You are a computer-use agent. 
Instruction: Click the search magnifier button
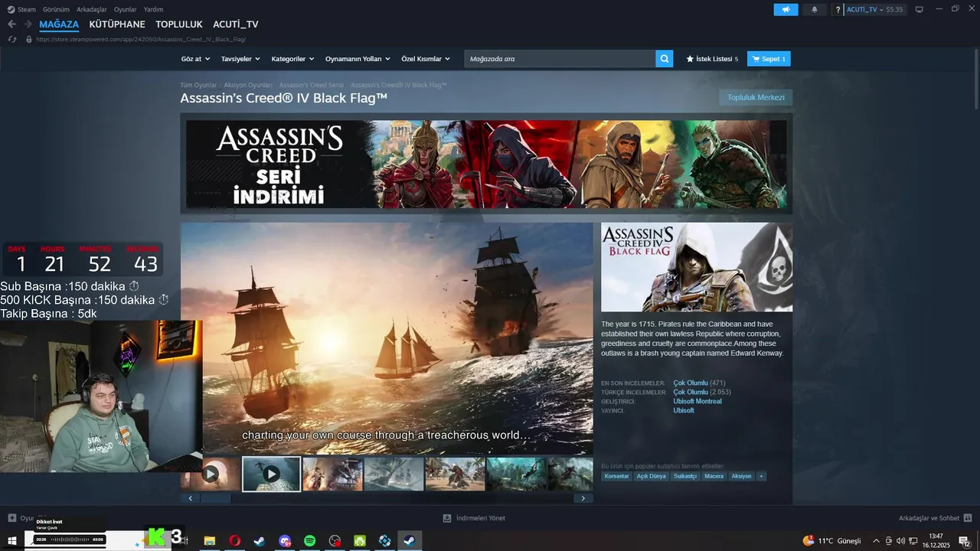coord(665,59)
